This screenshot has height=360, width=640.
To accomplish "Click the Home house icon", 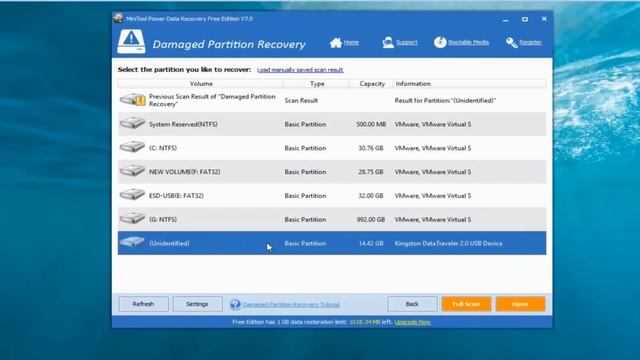I will [x=336, y=42].
